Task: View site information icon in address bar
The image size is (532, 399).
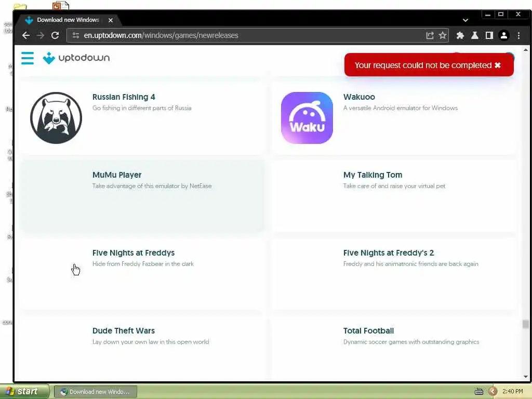Action: click(x=76, y=35)
